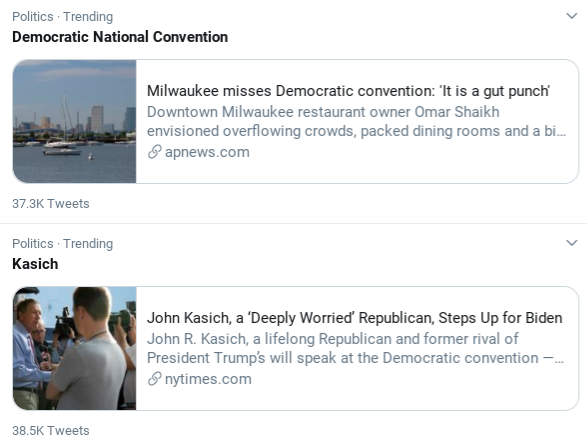Open the Milwaukee harbor skyline thumbnail
587x443 pixels.
[x=74, y=121]
